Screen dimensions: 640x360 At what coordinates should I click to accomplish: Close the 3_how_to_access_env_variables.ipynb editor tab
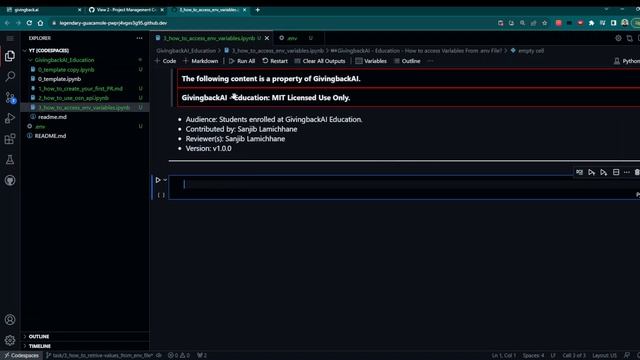(267, 38)
